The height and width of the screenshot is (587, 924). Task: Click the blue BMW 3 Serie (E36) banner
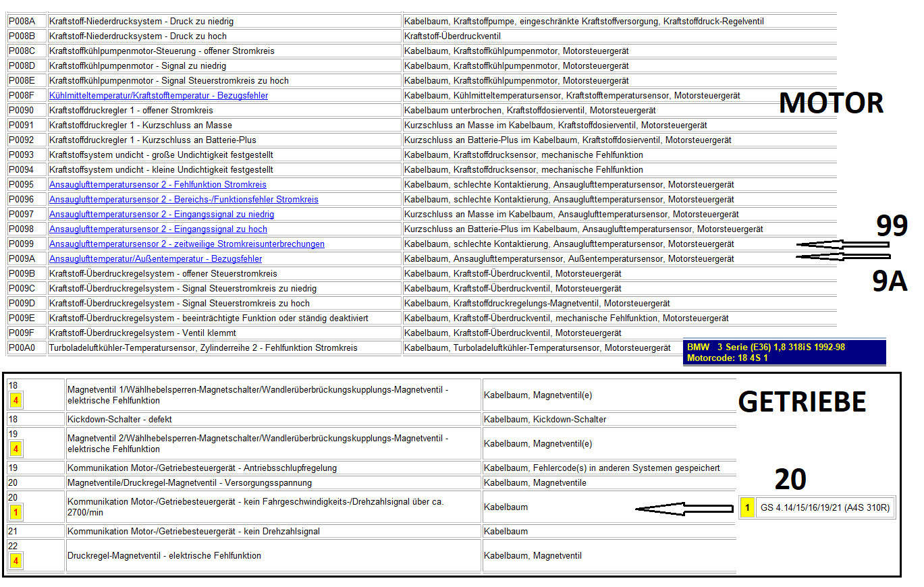click(784, 352)
